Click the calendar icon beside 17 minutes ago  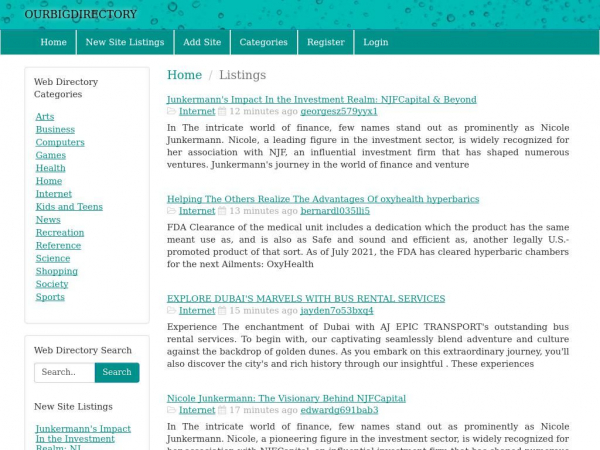222,410
